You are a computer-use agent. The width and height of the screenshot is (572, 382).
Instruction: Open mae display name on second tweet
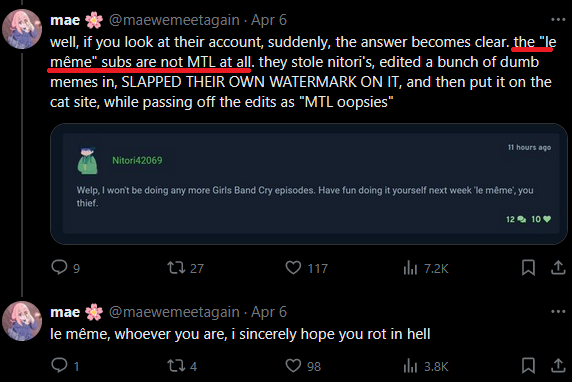(x=65, y=312)
